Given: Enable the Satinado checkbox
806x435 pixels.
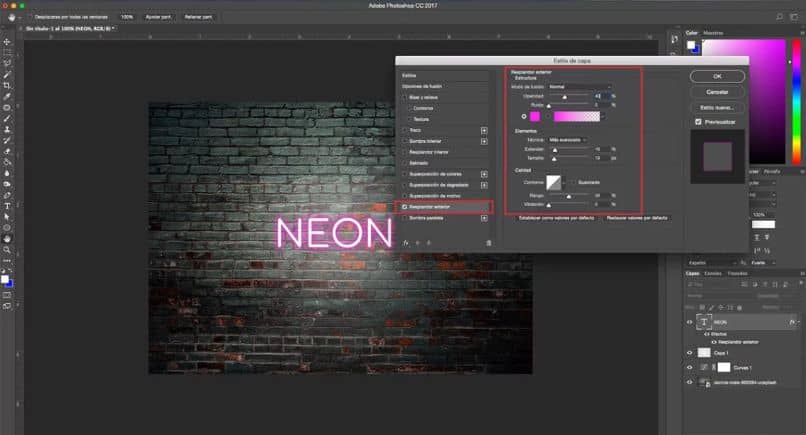Looking at the screenshot, I should pos(405,163).
